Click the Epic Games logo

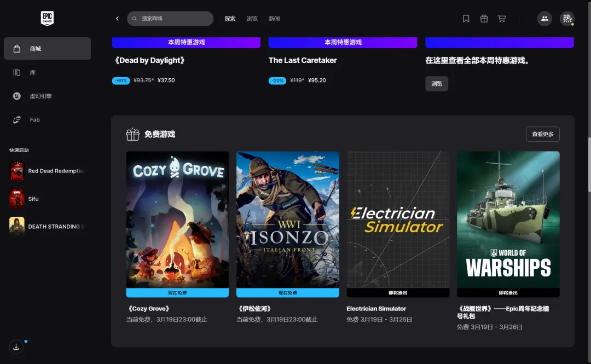click(x=47, y=18)
